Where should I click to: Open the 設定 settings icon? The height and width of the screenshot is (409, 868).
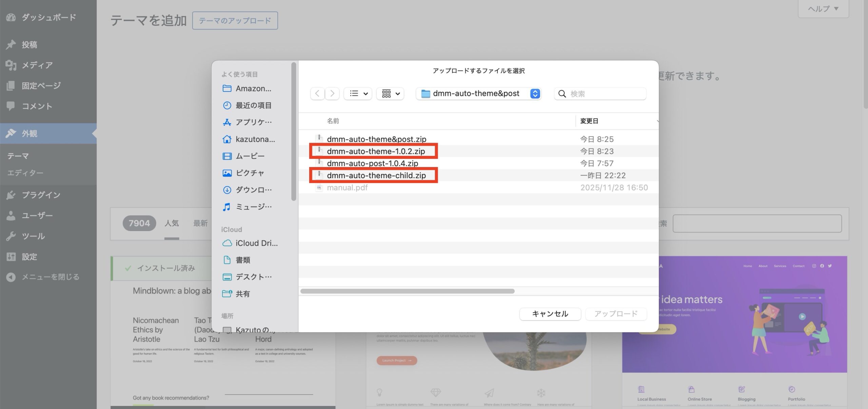tap(11, 257)
